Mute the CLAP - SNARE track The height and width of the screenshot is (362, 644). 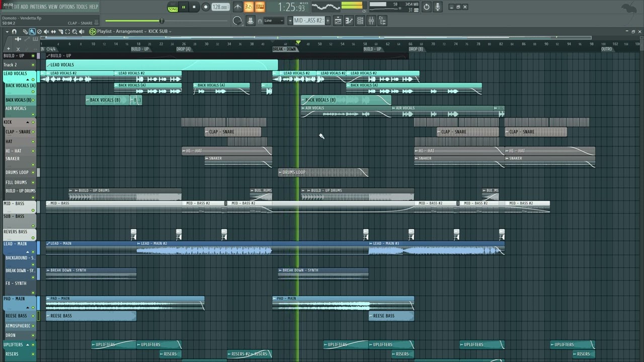33,132
